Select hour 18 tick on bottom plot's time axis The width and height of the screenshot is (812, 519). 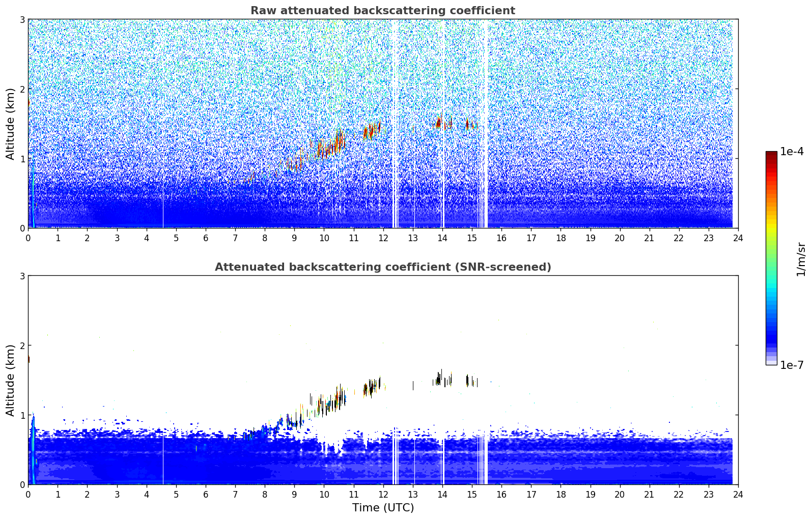tap(561, 494)
